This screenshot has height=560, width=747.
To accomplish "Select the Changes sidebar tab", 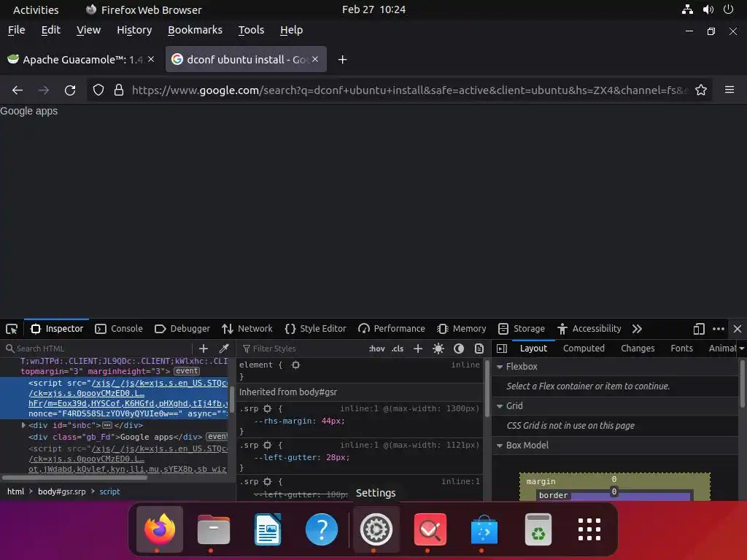I will pyautogui.click(x=638, y=348).
